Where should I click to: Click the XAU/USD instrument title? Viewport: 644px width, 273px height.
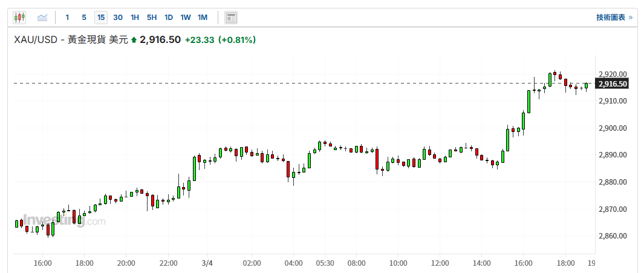tap(36, 40)
